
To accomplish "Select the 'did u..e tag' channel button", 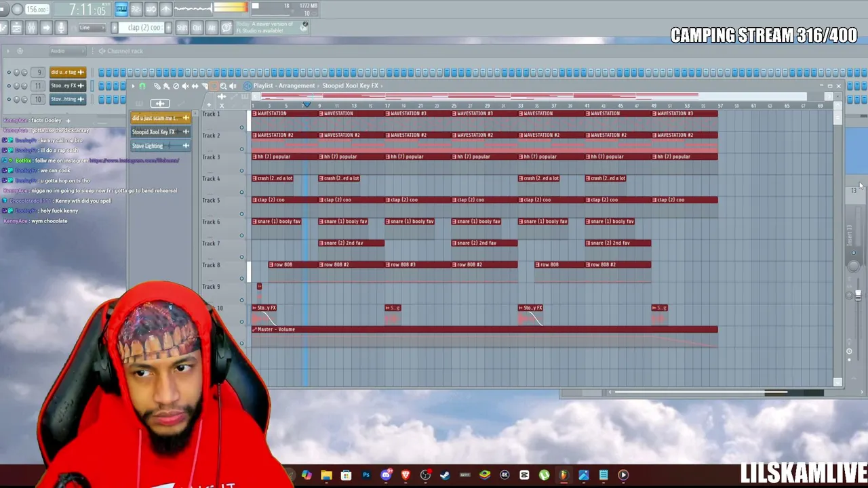I will point(67,72).
